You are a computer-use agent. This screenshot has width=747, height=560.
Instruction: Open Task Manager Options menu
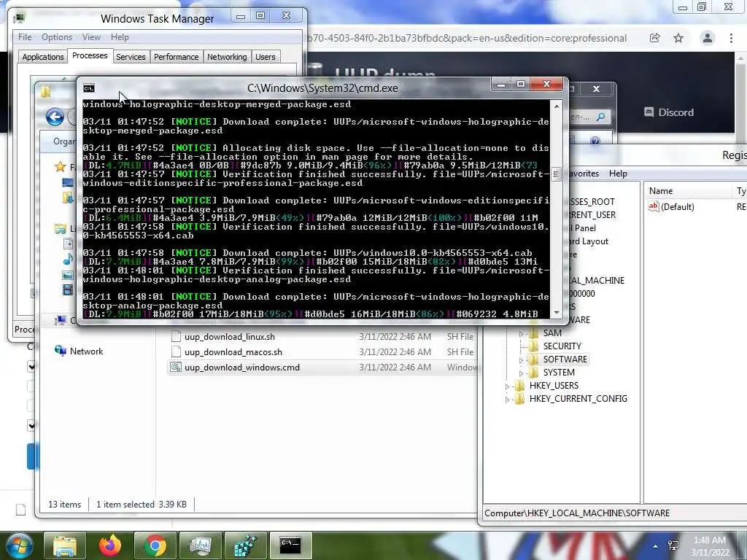[57, 37]
